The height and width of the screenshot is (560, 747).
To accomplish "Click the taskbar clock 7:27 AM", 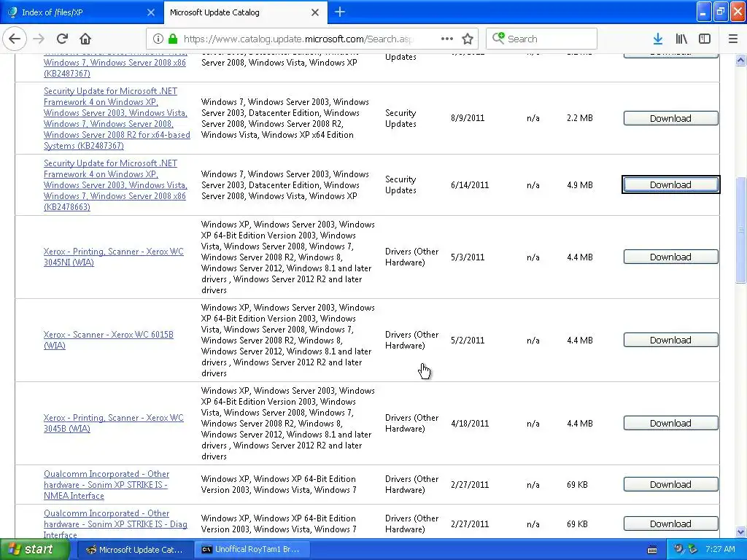I will point(720,549).
